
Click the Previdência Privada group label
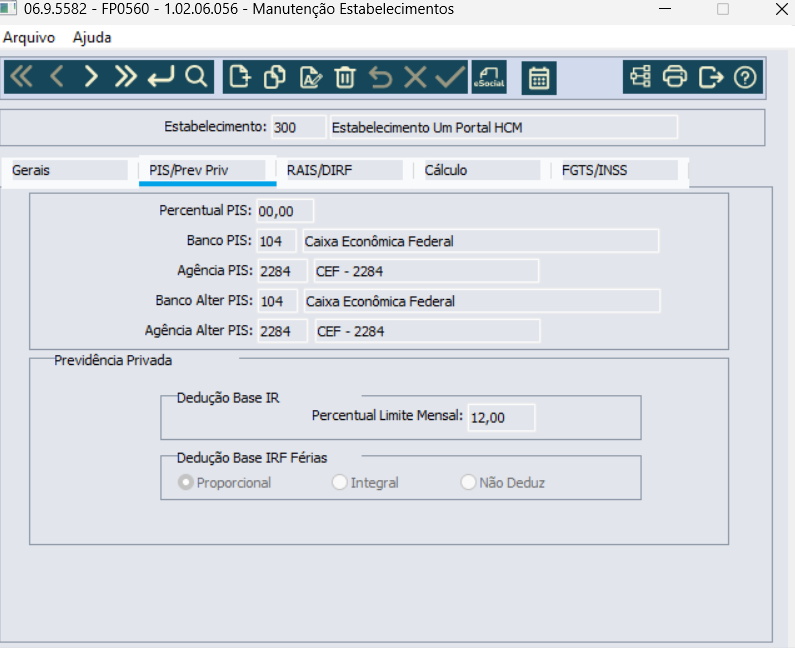coord(113,361)
